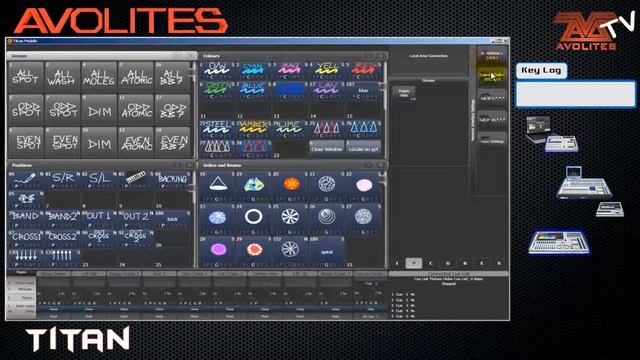
Task: Click the Locate no p/t button
Action: 363,149
